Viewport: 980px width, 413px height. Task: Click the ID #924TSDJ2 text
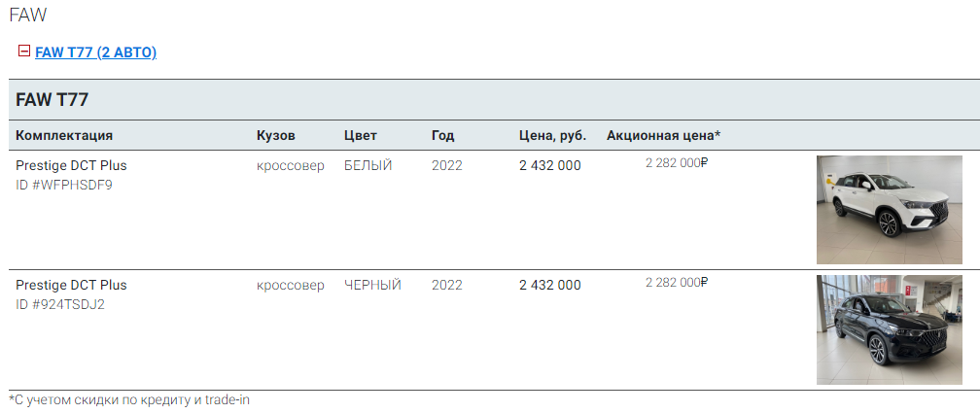[60, 305]
